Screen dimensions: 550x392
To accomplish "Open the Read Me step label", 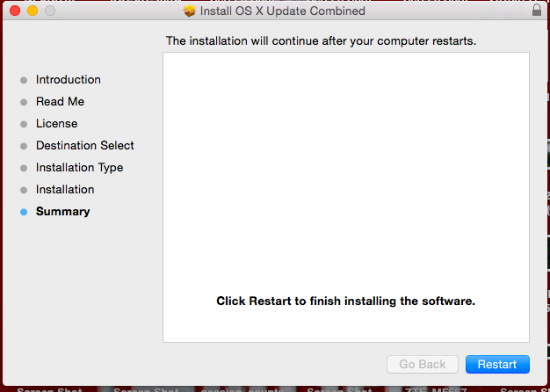I will 60,101.
